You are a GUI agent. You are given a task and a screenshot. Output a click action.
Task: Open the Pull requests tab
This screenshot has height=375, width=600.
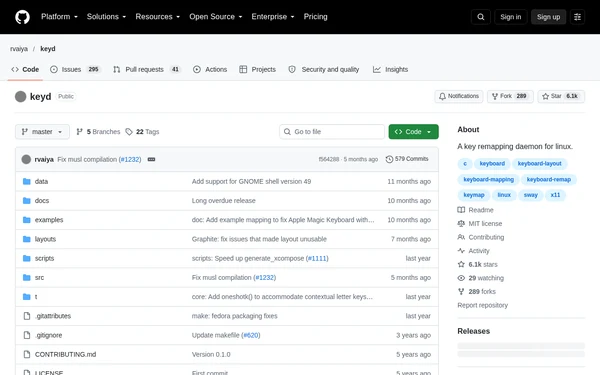point(147,69)
